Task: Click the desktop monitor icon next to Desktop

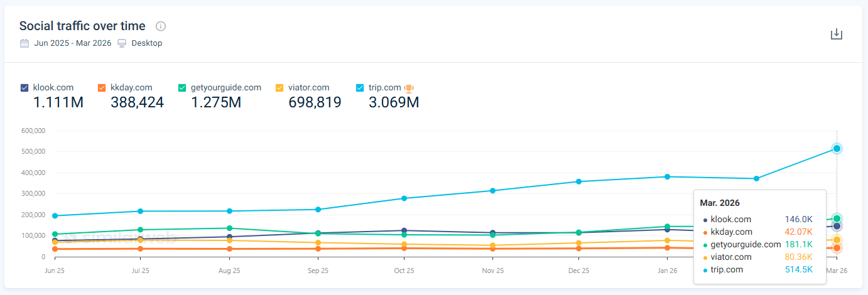Action: (x=122, y=43)
